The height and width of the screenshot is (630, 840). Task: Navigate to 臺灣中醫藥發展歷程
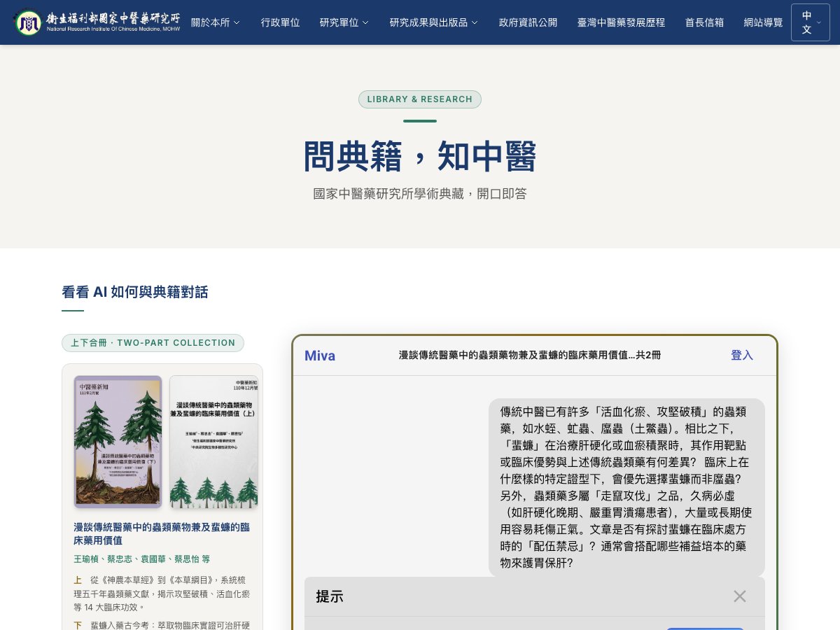[x=621, y=22]
